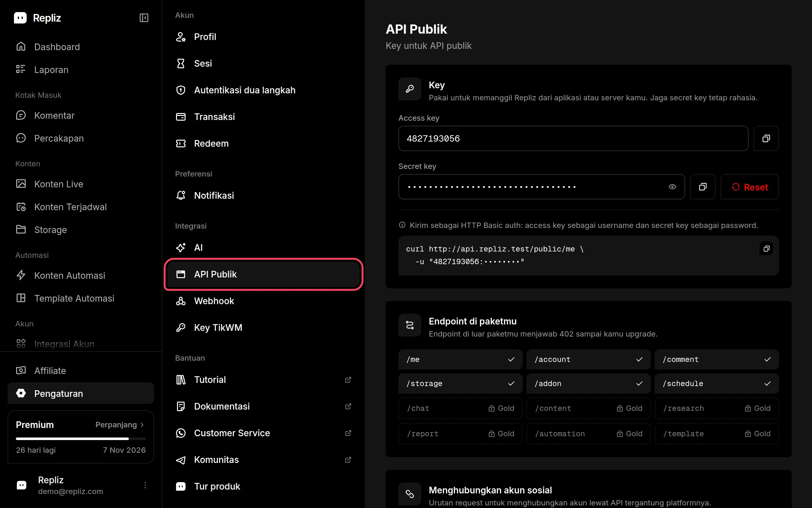Open Sesi settings

[263, 63]
